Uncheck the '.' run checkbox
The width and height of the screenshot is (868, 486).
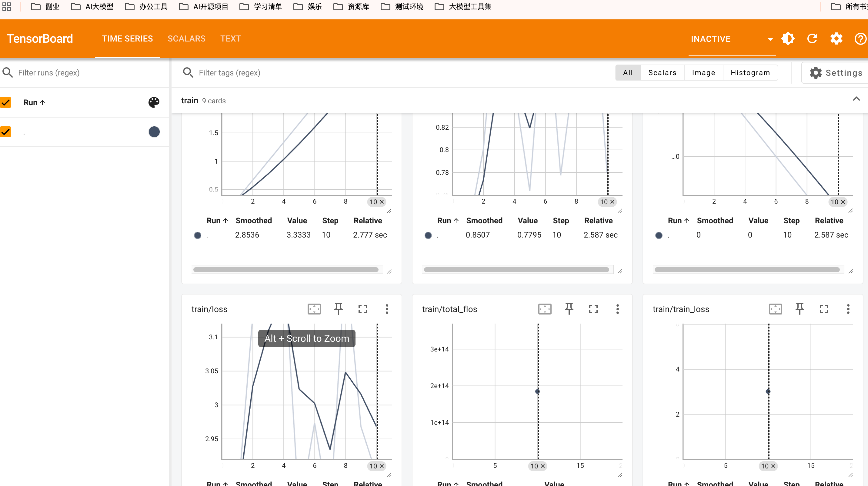(x=6, y=132)
